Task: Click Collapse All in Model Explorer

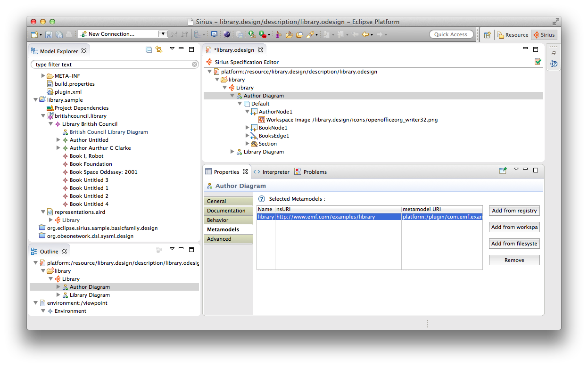Action: [x=149, y=49]
